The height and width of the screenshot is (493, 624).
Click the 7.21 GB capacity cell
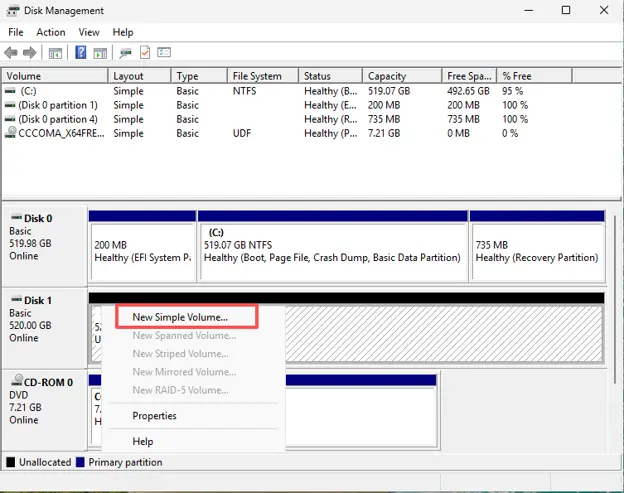tap(384, 133)
